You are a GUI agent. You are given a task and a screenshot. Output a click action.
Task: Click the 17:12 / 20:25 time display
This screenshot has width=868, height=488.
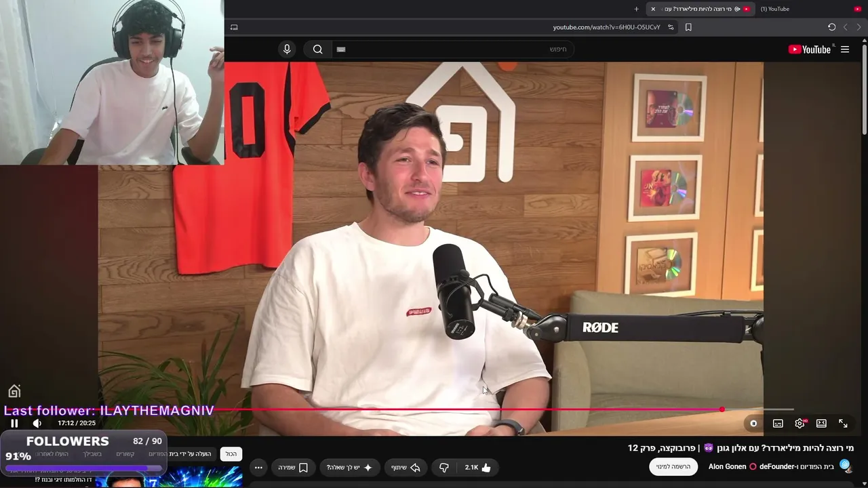pyautogui.click(x=77, y=423)
